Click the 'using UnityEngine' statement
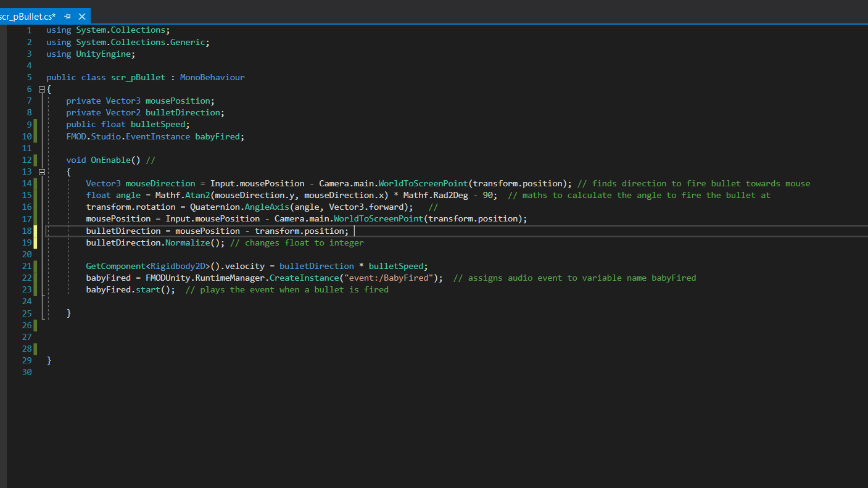Viewport: 868px width, 488px height. pos(89,54)
